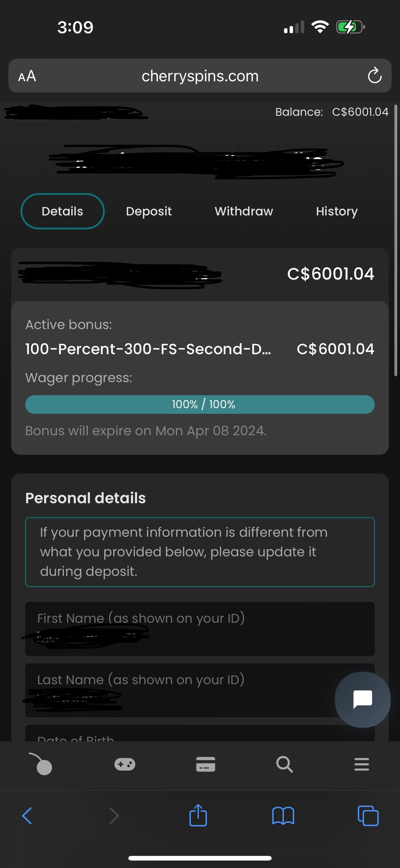Switch to the Deposit tab
Image resolution: width=400 pixels, height=868 pixels.
(x=149, y=211)
